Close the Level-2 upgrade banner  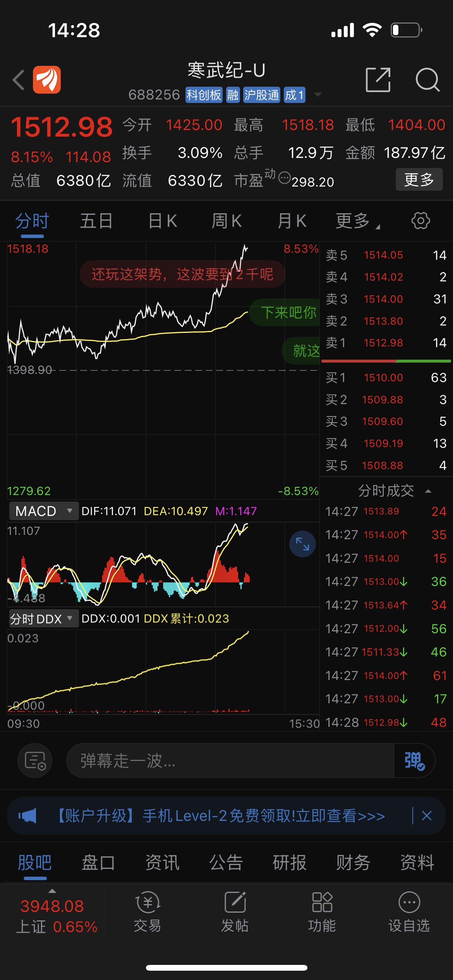(x=427, y=816)
